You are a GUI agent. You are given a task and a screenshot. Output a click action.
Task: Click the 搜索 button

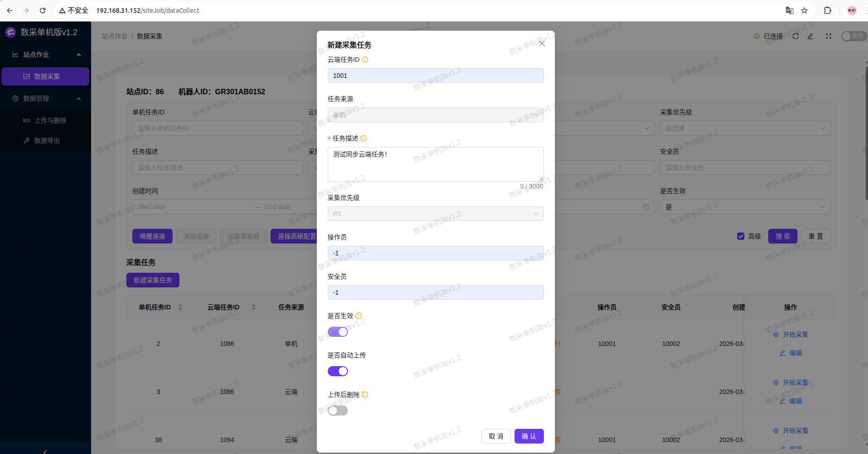[x=782, y=236]
